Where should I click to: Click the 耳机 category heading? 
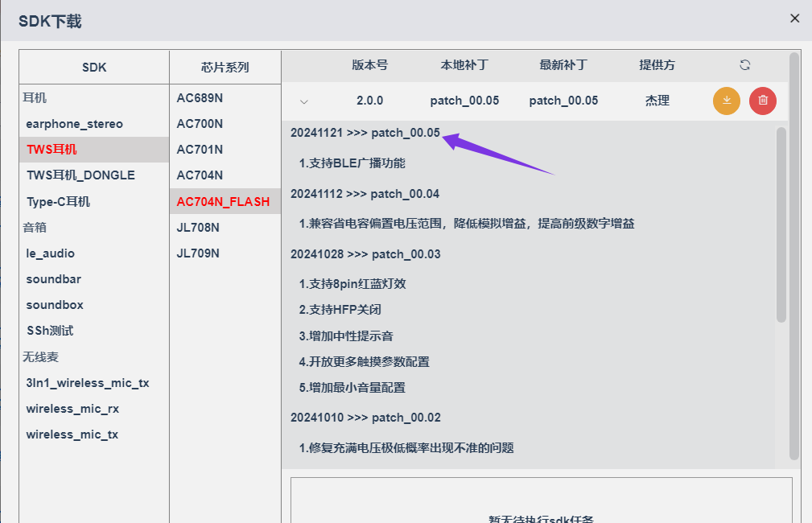coord(35,98)
